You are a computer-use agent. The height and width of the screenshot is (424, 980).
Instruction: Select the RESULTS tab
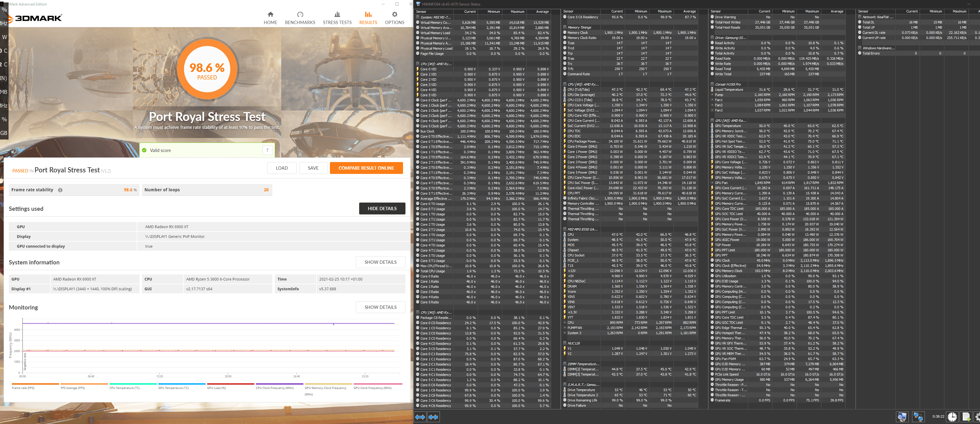(x=368, y=17)
